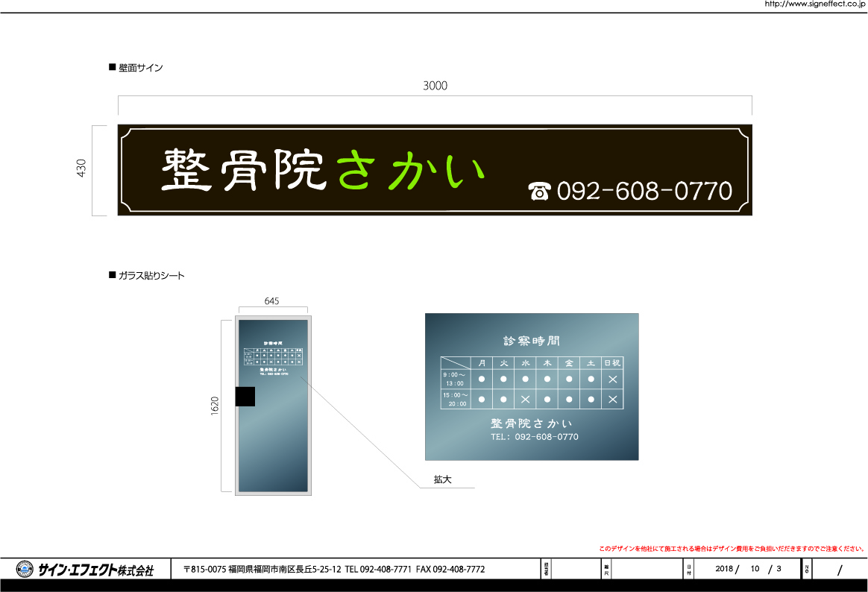This screenshot has width=868, height=592.
Task: Click the telephone icon on the wall sign
Action: (x=538, y=192)
